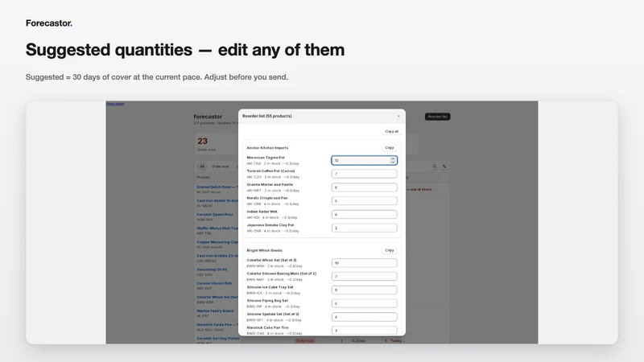
Task: Open the Enamel Dutch Oven product link
Action: pyautogui.click(x=217, y=187)
